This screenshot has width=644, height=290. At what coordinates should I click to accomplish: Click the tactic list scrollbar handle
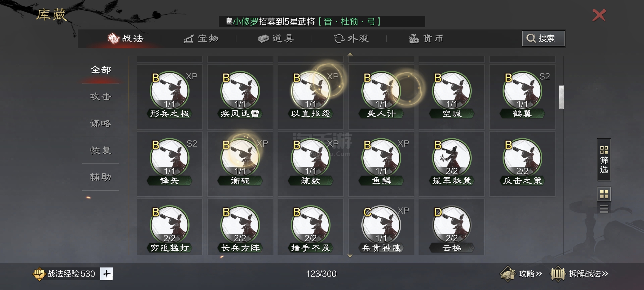click(x=561, y=97)
